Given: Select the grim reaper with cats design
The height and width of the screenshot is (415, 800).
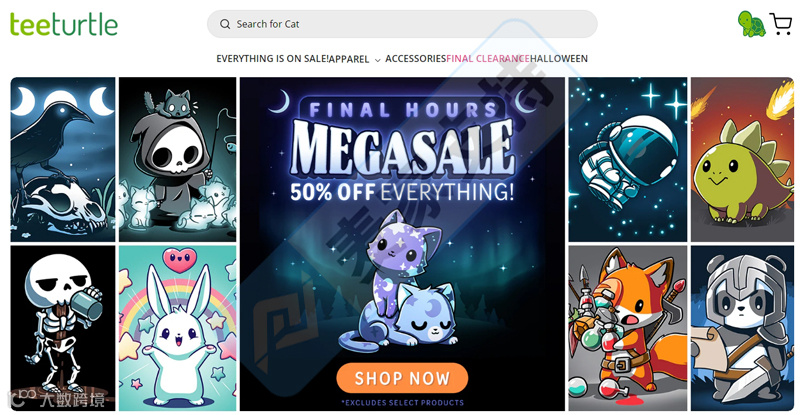Looking at the screenshot, I should pos(178,159).
